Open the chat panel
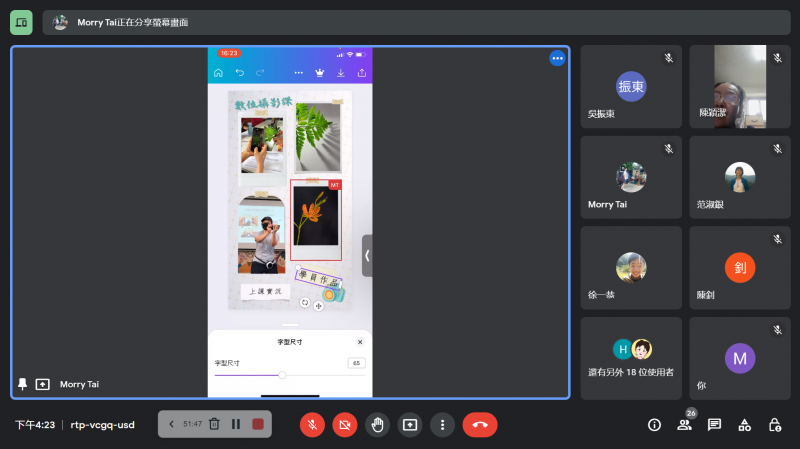 click(714, 425)
